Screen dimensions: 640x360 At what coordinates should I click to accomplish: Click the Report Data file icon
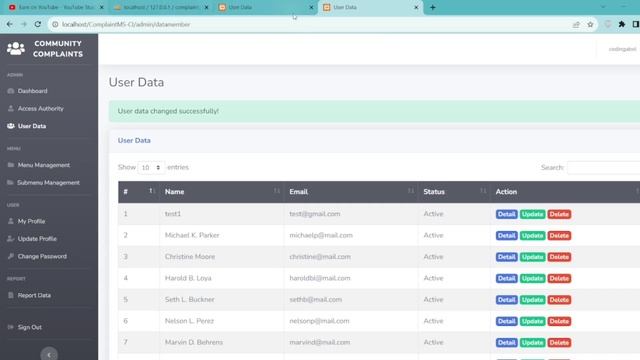coord(11,295)
